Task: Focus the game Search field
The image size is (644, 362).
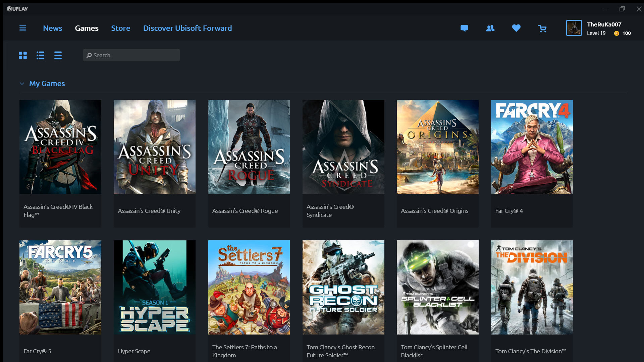Action: click(131, 55)
